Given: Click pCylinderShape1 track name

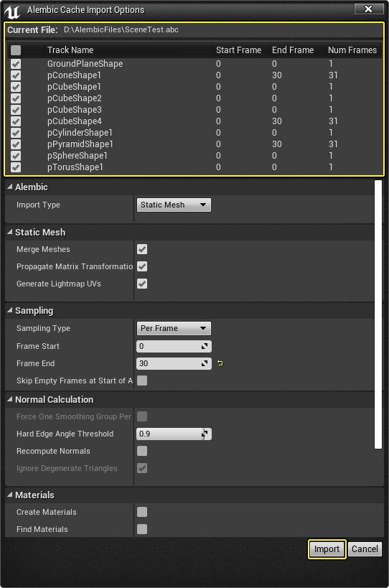Looking at the screenshot, I should 80,133.
